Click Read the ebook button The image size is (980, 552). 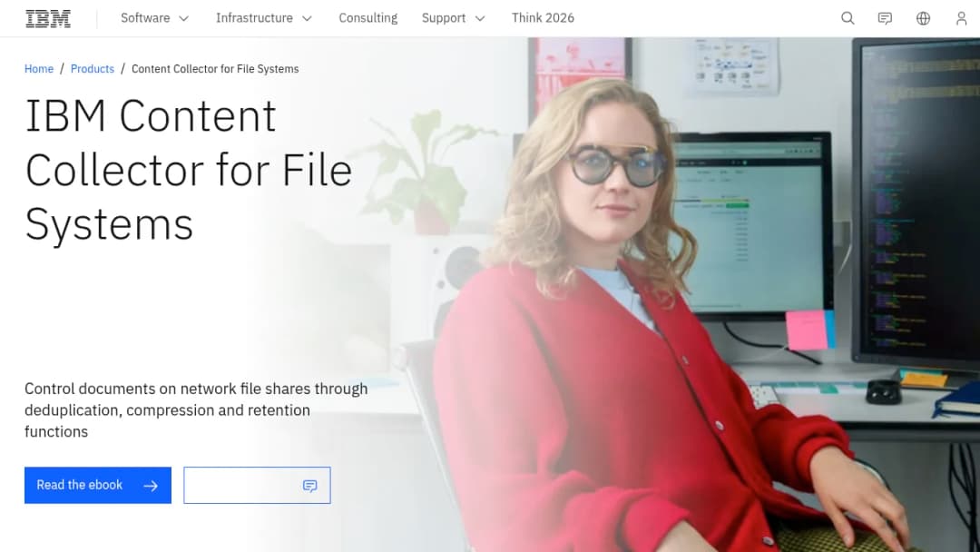97,485
